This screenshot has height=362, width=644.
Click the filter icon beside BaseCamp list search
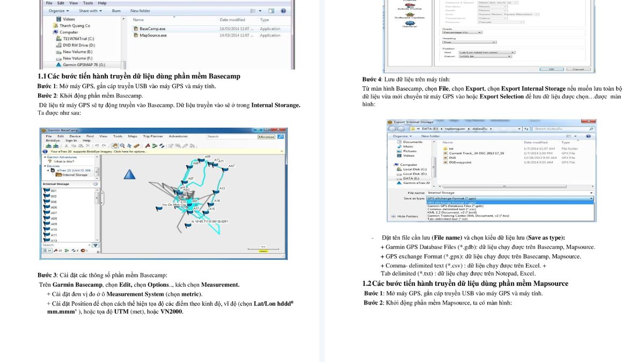pyautogui.click(x=96, y=245)
